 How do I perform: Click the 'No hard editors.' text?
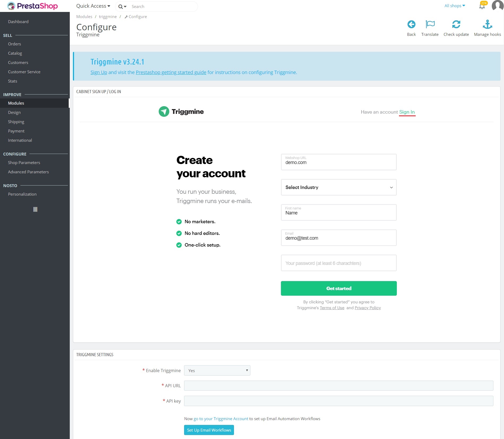click(x=202, y=233)
